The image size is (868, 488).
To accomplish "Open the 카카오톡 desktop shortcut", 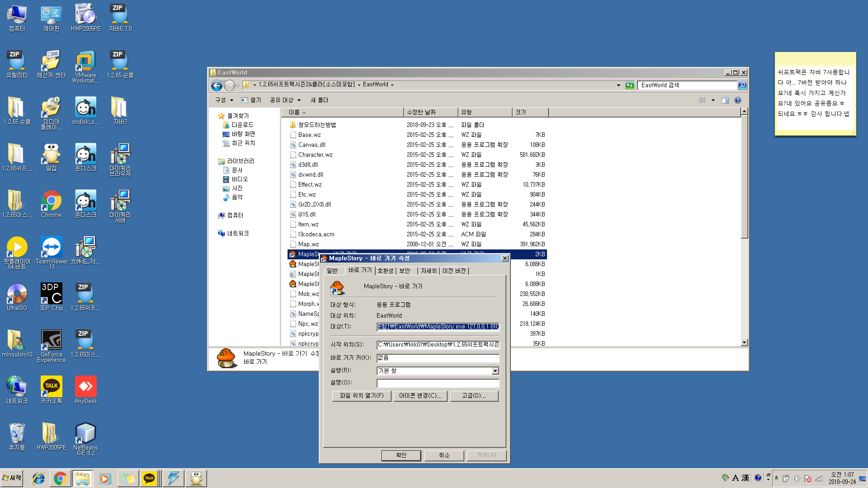I will coord(51,390).
